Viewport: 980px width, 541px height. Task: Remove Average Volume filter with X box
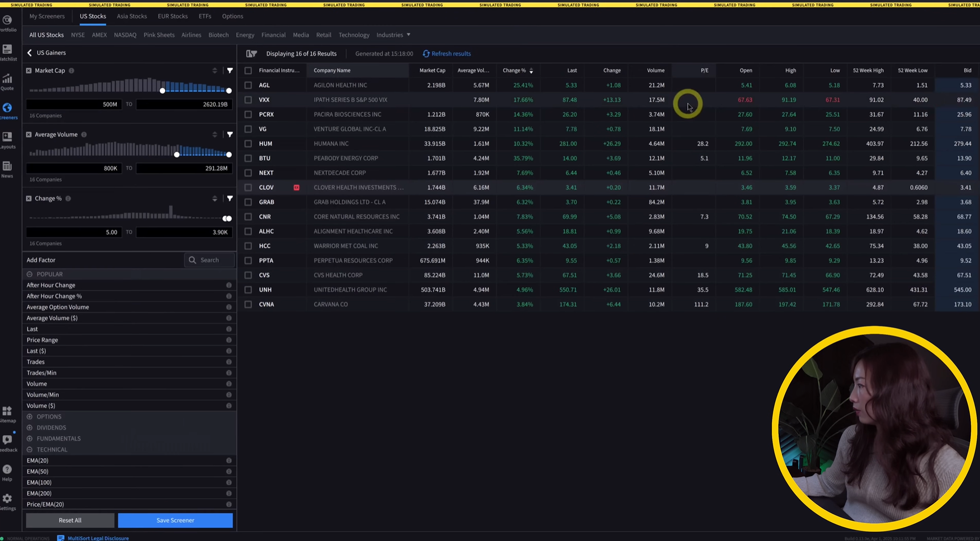tap(29, 135)
